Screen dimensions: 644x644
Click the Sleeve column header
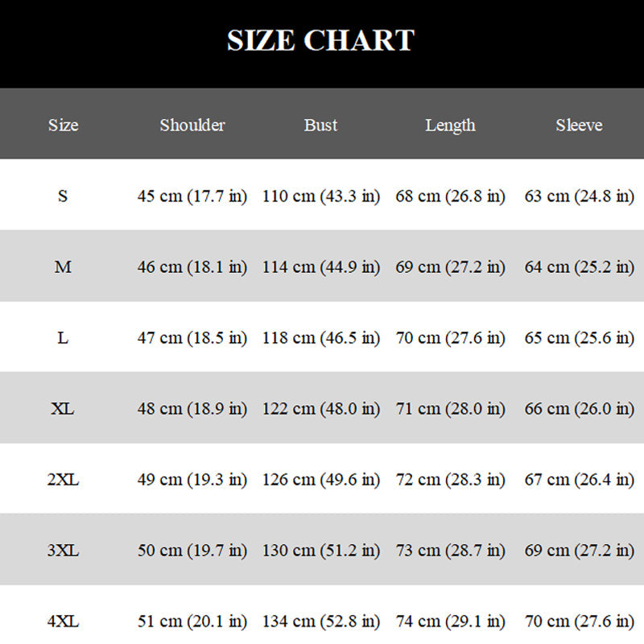click(579, 125)
